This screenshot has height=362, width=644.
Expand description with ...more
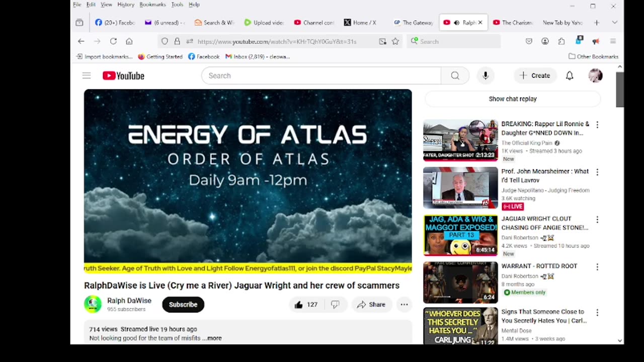coord(212,338)
